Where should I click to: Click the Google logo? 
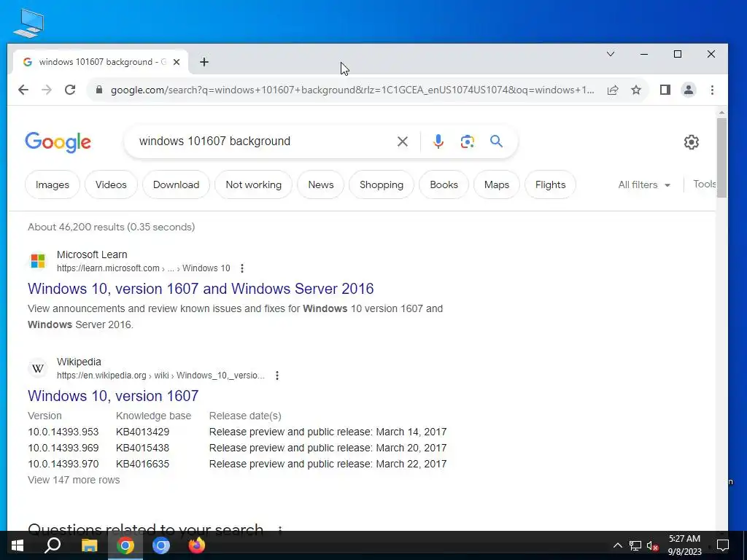point(58,142)
